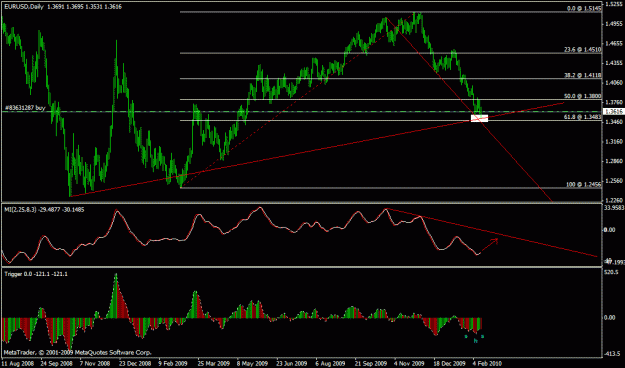Click the 1.5255 price scale value
The width and height of the screenshot is (625, 368).
click(614, 4)
